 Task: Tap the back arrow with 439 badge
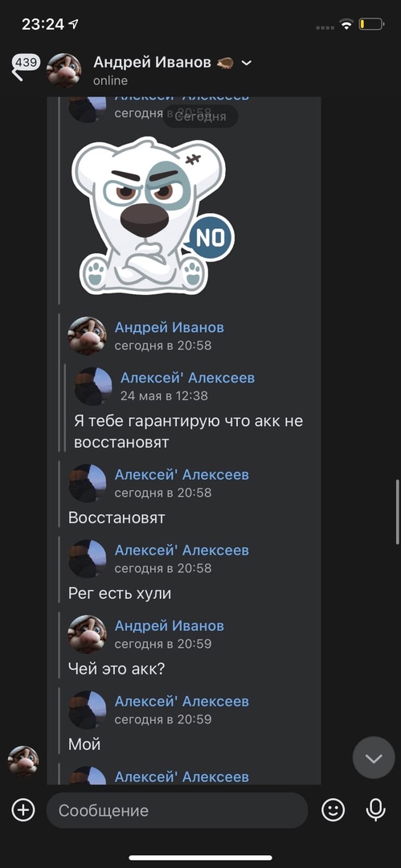point(23,68)
